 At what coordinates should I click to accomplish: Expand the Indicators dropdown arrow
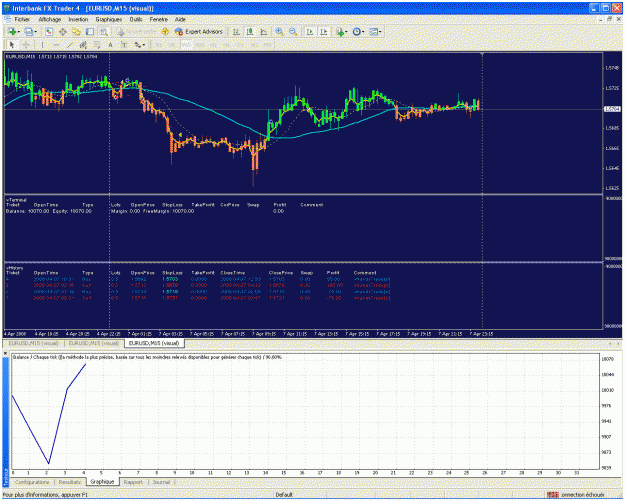tap(346, 31)
